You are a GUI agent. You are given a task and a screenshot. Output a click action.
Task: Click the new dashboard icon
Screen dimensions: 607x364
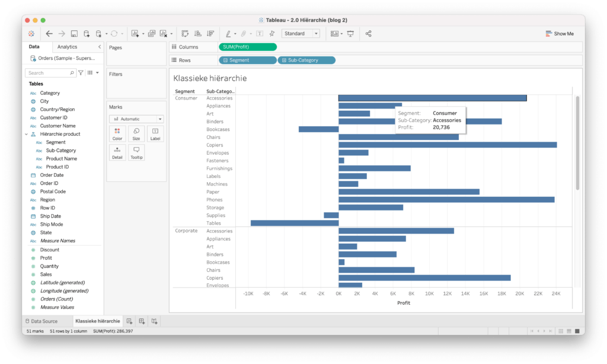tap(142, 321)
